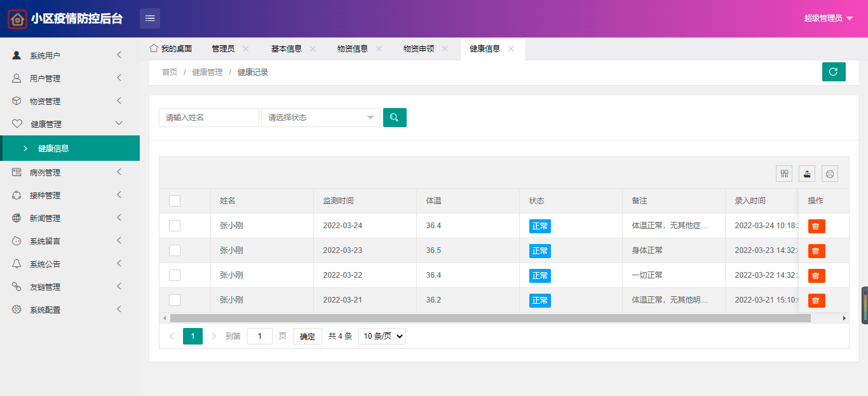Select 健康信息 in the sidebar submenu
This screenshot has width=868, height=396.
point(70,148)
